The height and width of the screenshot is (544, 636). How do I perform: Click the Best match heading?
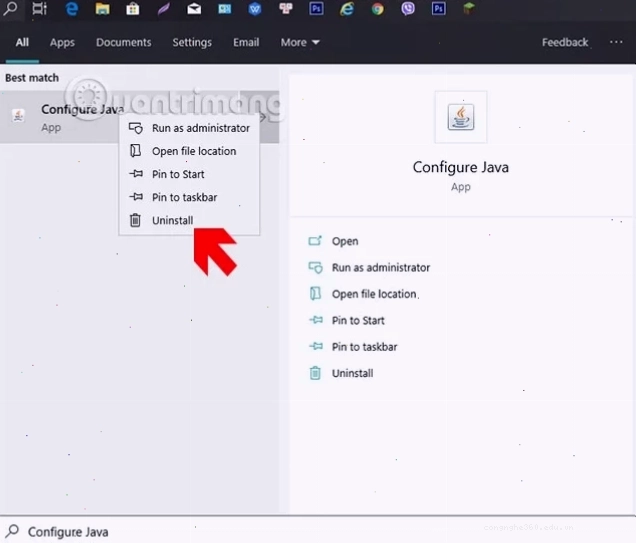click(x=32, y=77)
